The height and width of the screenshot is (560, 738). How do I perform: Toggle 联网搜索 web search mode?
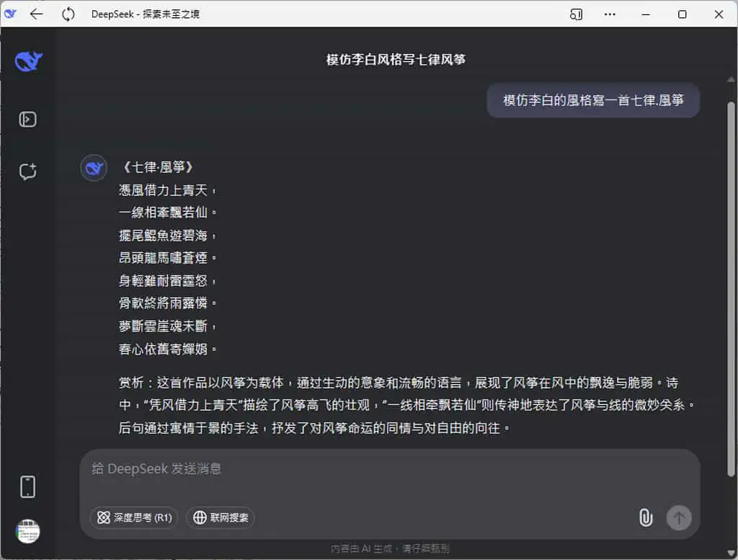pyautogui.click(x=221, y=517)
